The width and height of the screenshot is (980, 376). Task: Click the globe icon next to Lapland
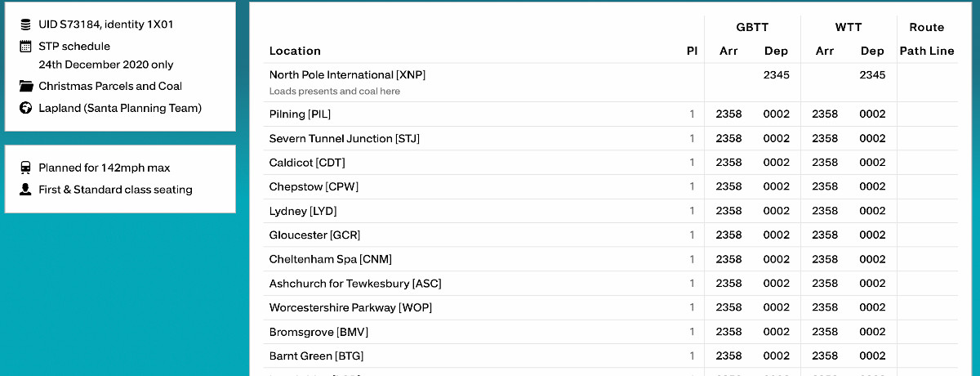pos(25,108)
